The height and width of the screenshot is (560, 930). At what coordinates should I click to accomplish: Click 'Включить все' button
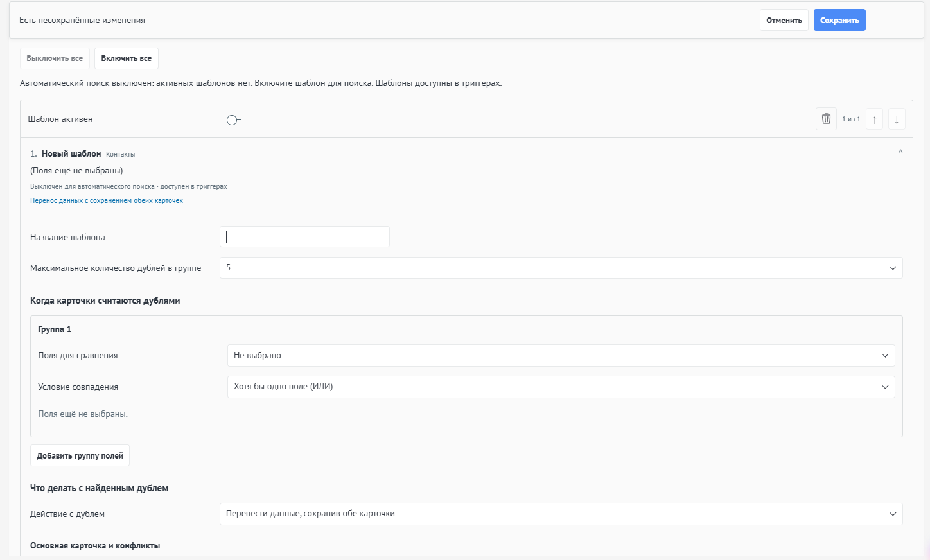coord(126,58)
